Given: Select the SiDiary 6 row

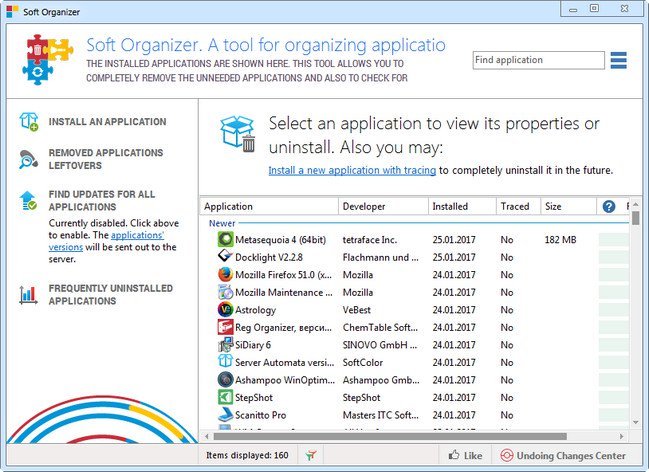Looking at the screenshot, I should click(x=415, y=344).
